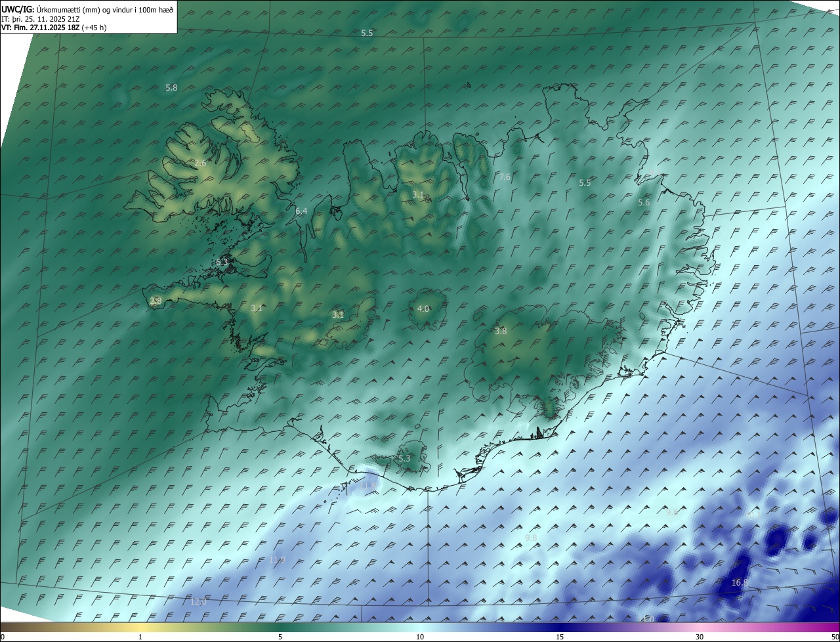
Task: Click the 50 tick on the color scale
Action: coord(835,637)
